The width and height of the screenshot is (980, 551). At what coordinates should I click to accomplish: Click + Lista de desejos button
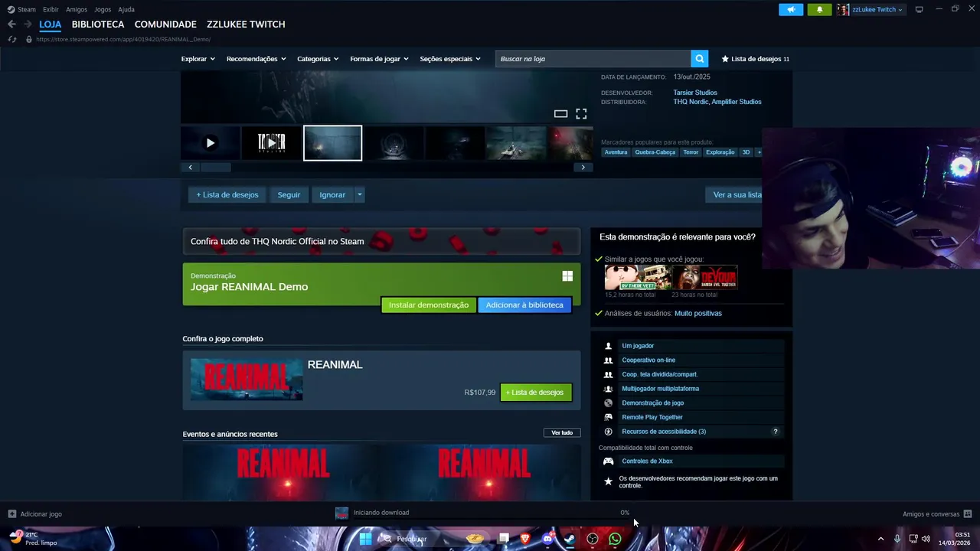227,194
